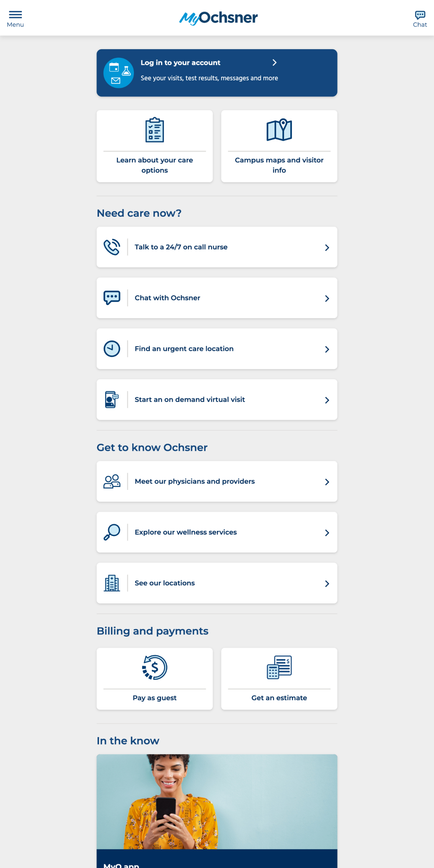Open the MyO app woman photo card

[x=217, y=802]
